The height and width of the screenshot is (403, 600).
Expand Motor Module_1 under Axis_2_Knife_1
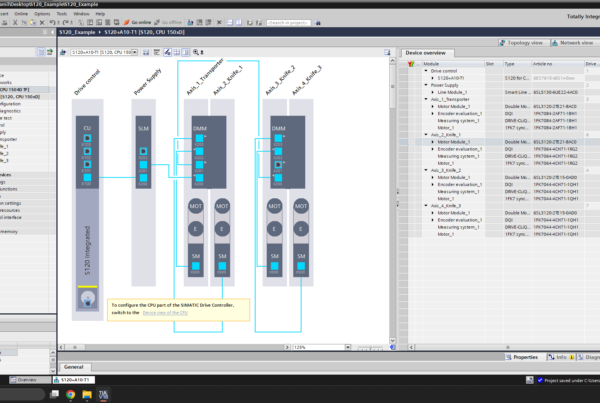[432, 142]
